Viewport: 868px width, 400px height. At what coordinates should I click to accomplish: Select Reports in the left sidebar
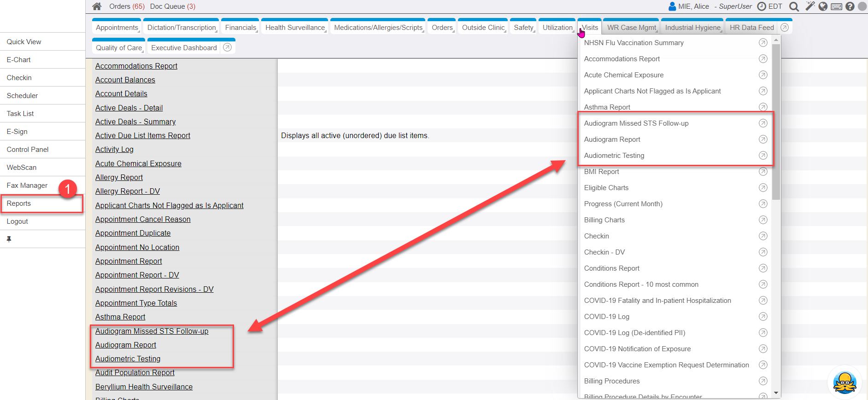point(19,203)
